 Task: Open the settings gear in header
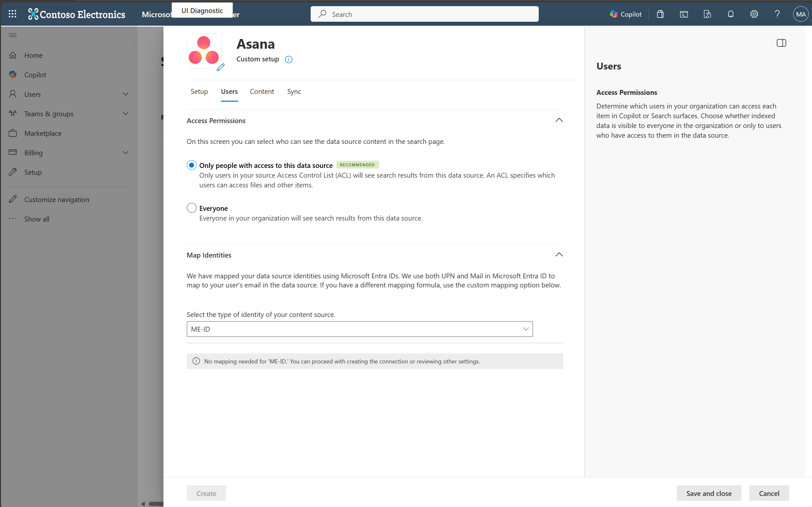[754, 14]
